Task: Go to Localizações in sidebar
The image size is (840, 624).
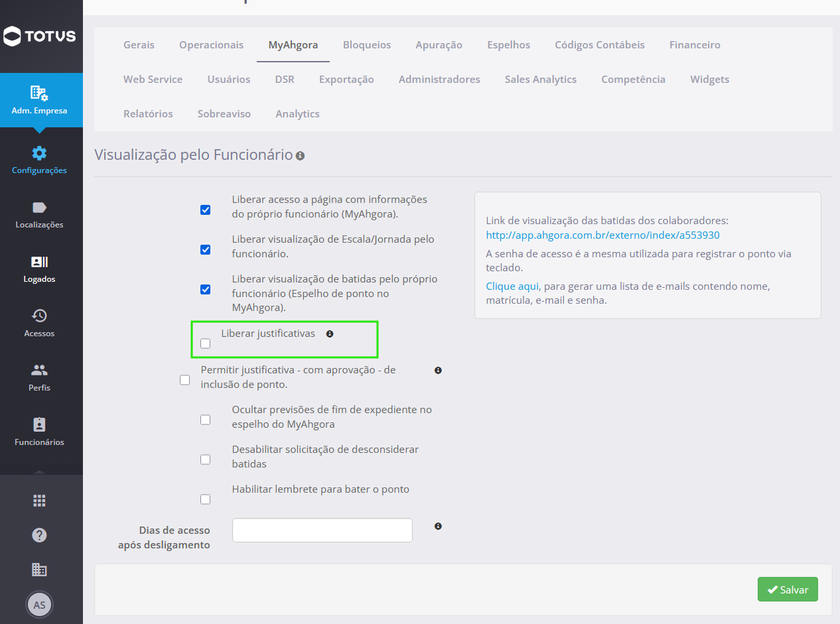Action: tap(40, 214)
